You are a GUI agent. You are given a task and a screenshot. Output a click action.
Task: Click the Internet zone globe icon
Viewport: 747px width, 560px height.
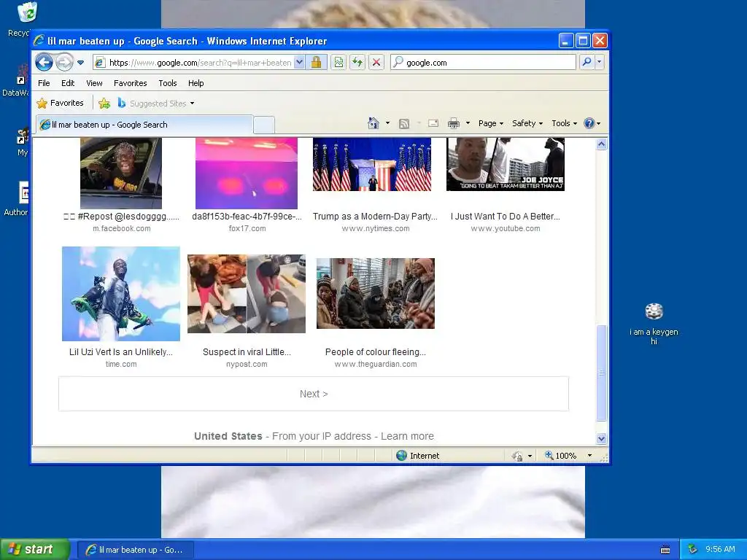402,456
